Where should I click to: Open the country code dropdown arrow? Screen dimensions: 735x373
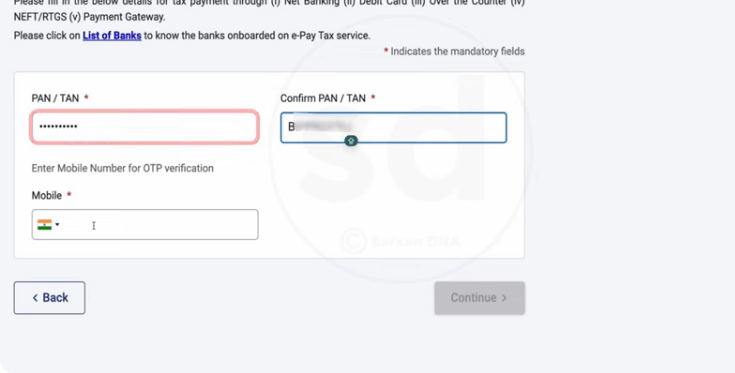(x=57, y=224)
